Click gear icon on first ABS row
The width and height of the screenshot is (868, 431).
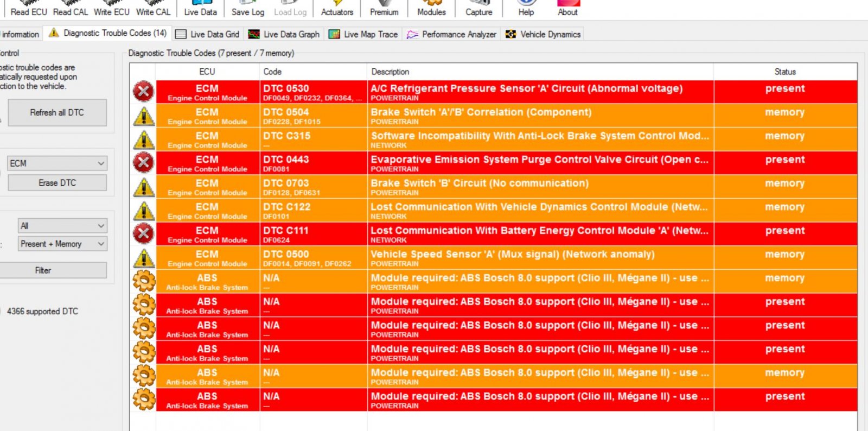coord(144,281)
